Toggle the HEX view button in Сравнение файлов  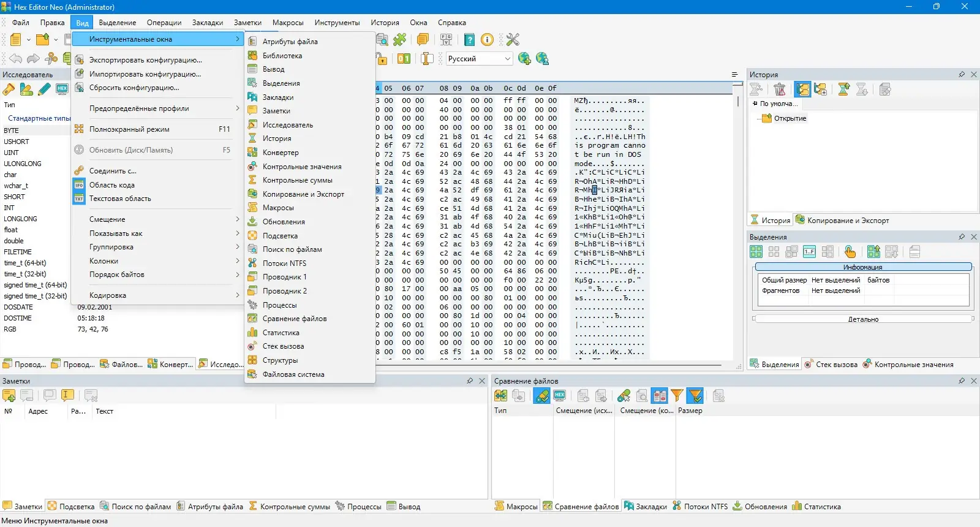coord(559,396)
